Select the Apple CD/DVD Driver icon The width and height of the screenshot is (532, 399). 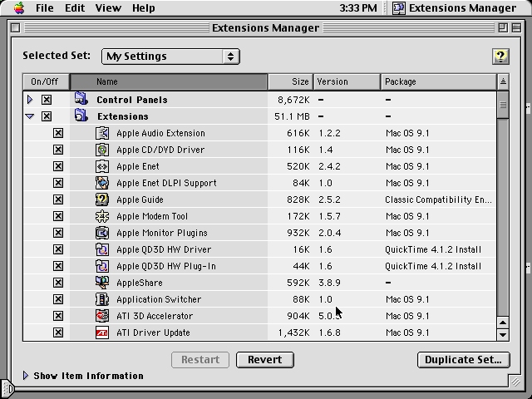pos(102,150)
